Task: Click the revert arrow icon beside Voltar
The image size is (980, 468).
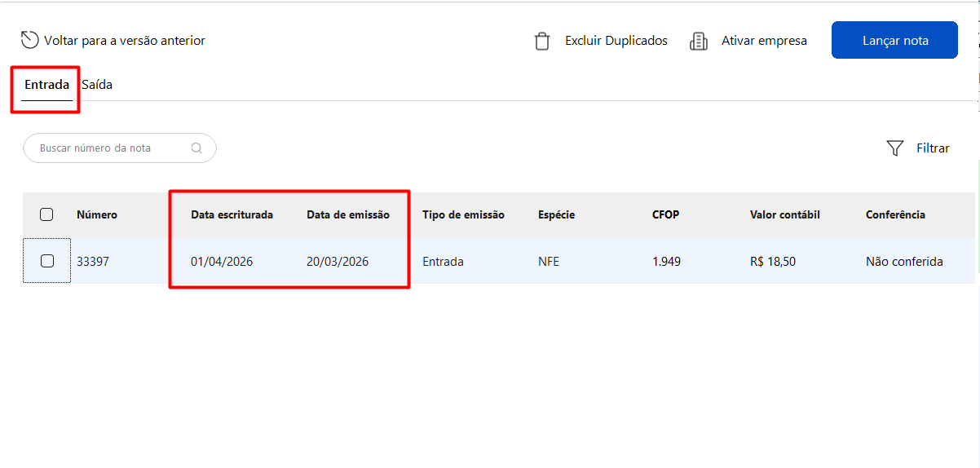Action: [30, 40]
